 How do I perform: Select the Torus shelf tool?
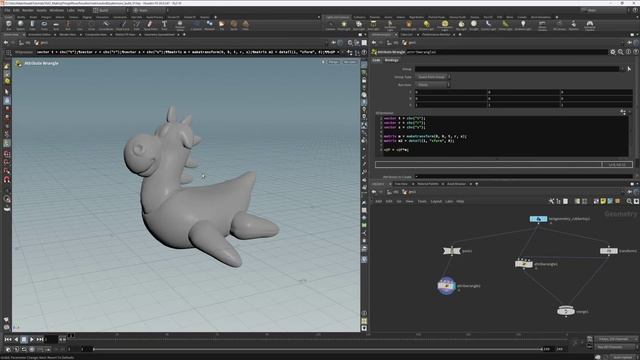coord(44,24)
